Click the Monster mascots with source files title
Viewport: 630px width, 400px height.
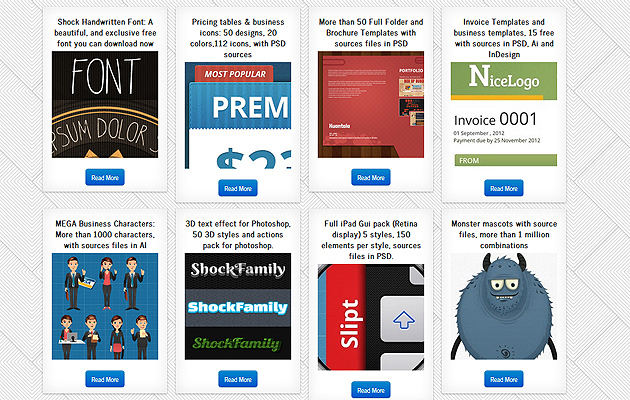pyautogui.click(x=503, y=234)
